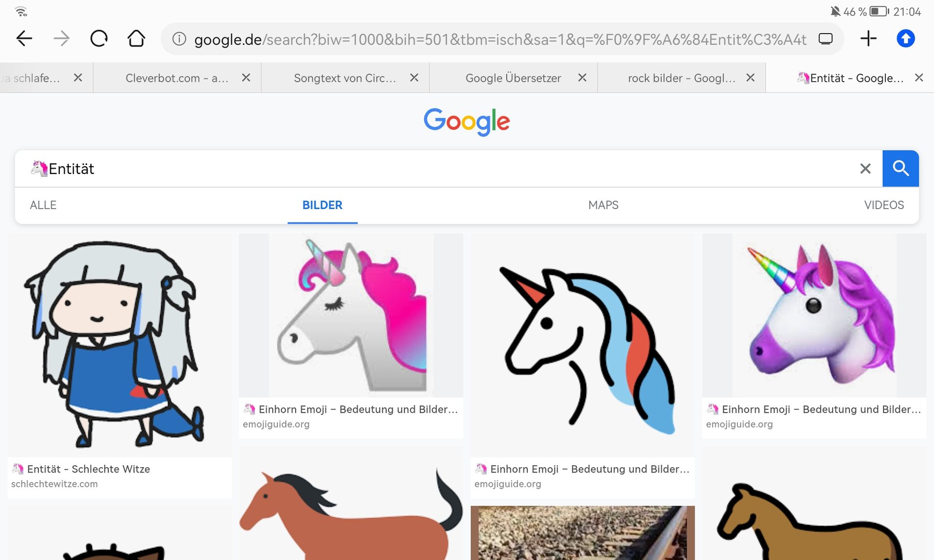
Task: Close the Songtext von Circ tab
Action: (x=414, y=78)
